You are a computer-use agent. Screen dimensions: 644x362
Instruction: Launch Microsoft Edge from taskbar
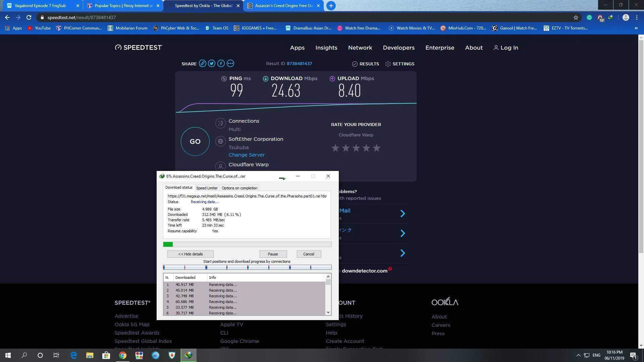[x=73, y=355]
